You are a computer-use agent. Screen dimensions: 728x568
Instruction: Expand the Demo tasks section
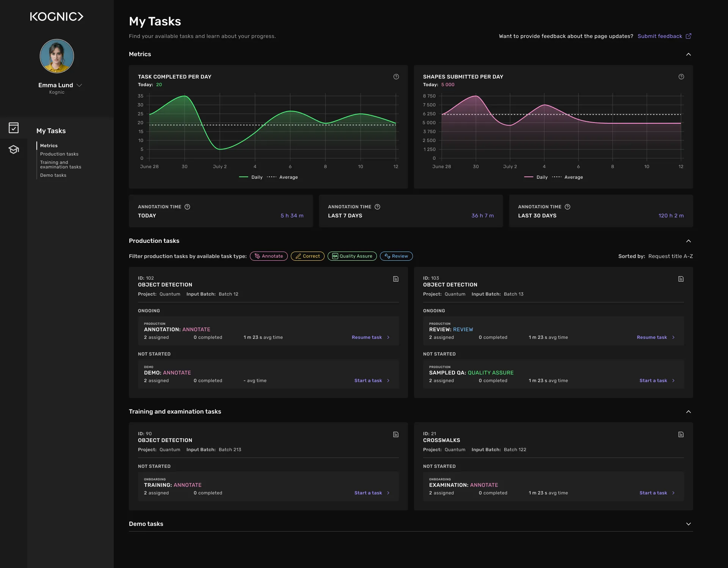point(689,524)
